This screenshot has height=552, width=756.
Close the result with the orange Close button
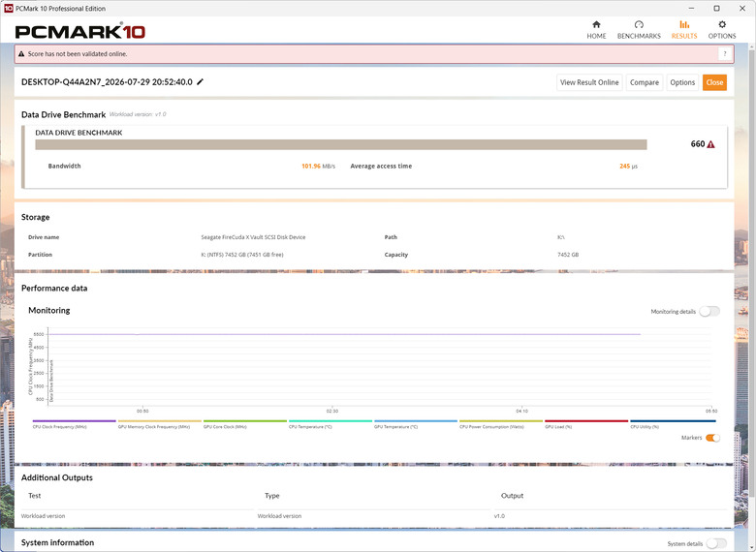pyautogui.click(x=714, y=82)
